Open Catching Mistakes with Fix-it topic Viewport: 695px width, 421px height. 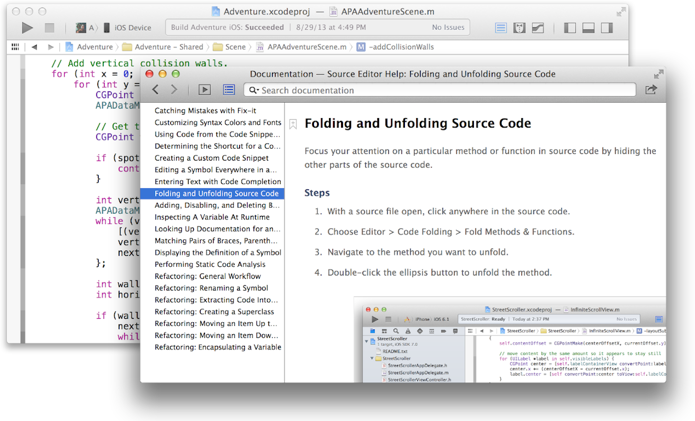[205, 110]
